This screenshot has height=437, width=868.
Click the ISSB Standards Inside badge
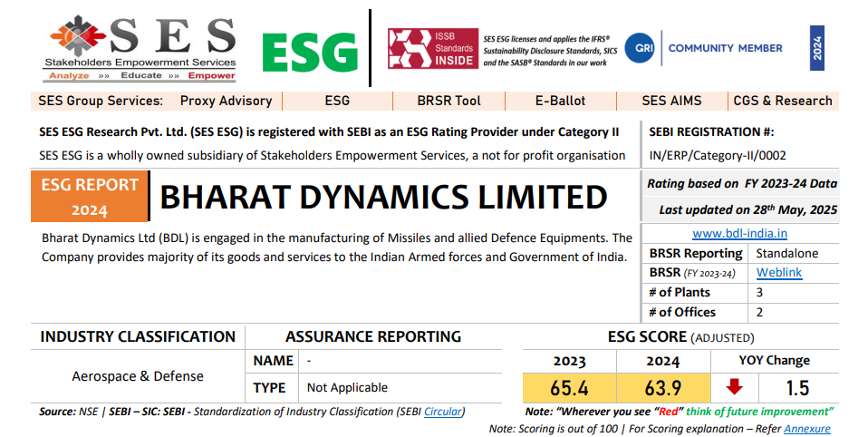429,49
